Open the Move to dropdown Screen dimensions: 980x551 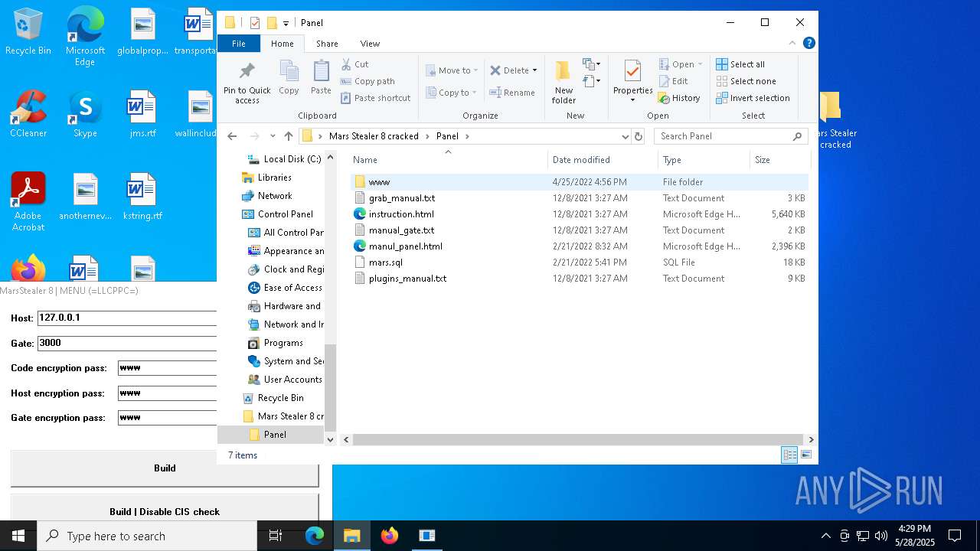[x=452, y=70]
